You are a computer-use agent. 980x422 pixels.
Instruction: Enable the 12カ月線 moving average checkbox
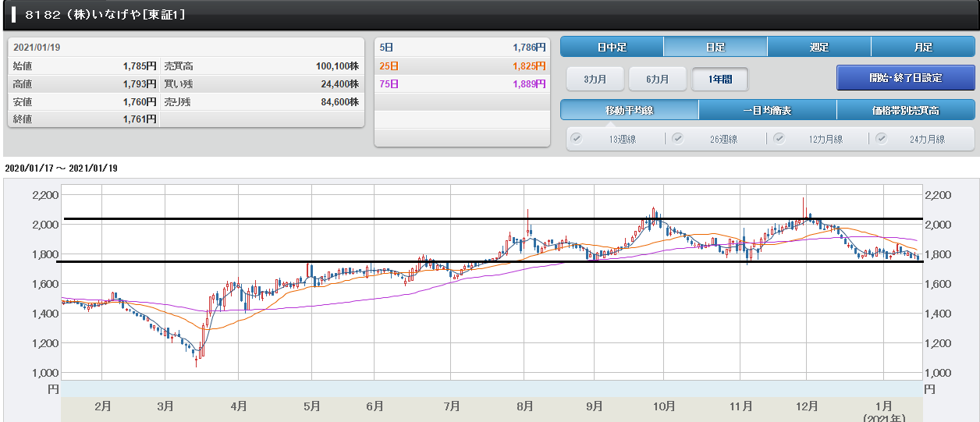[779, 139]
